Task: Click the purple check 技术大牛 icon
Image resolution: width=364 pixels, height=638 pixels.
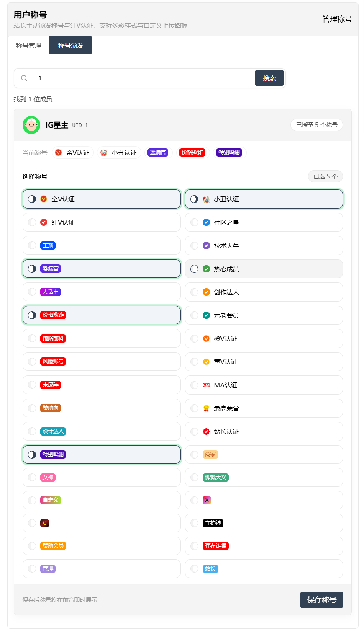Action: [x=206, y=245]
